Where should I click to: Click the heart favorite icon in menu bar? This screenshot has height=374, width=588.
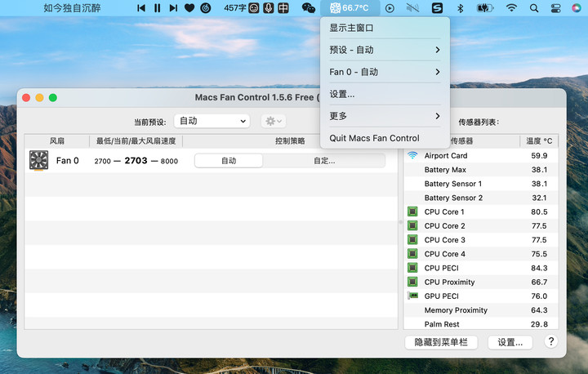[189, 8]
